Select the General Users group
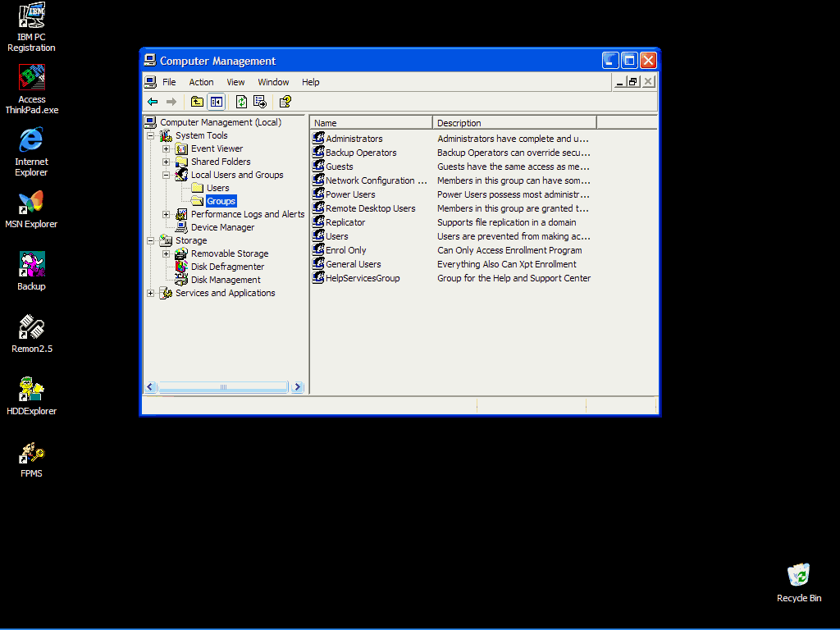Viewport: 840px width, 630px height. pyautogui.click(x=353, y=264)
